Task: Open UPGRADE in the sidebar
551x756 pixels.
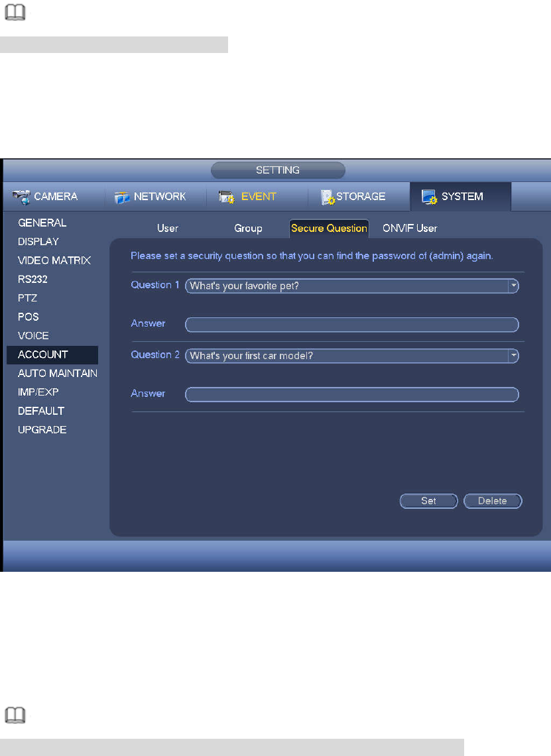Action: point(42,430)
